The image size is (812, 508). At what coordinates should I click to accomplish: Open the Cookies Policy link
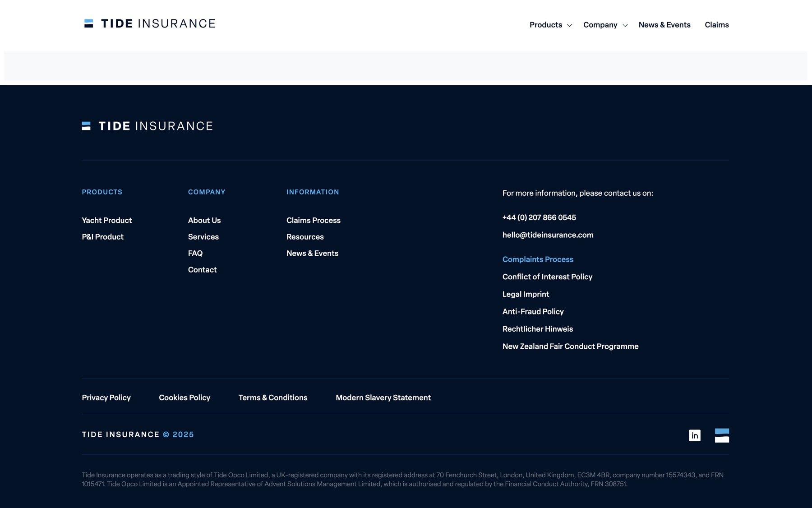185,397
